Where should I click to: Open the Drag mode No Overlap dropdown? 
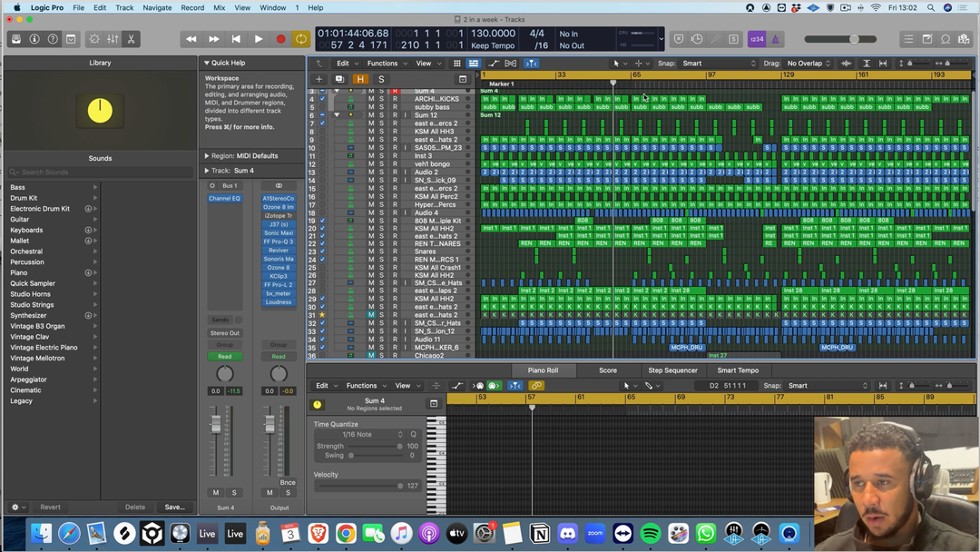[x=808, y=64]
